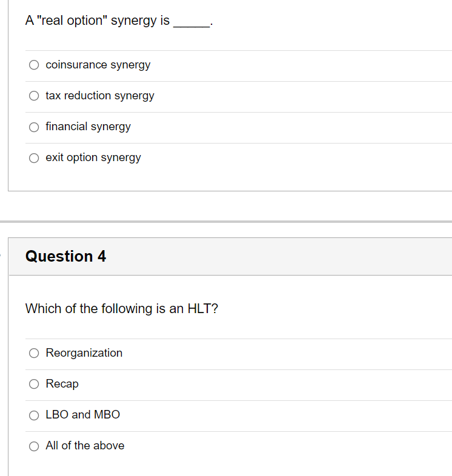Click the 'coinsurance synergy' answer text
Screen dimensions: 452x476
click(98, 65)
